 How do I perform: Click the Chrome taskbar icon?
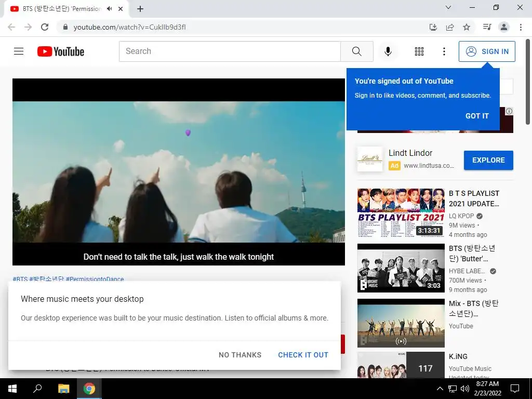(x=89, y=389)
